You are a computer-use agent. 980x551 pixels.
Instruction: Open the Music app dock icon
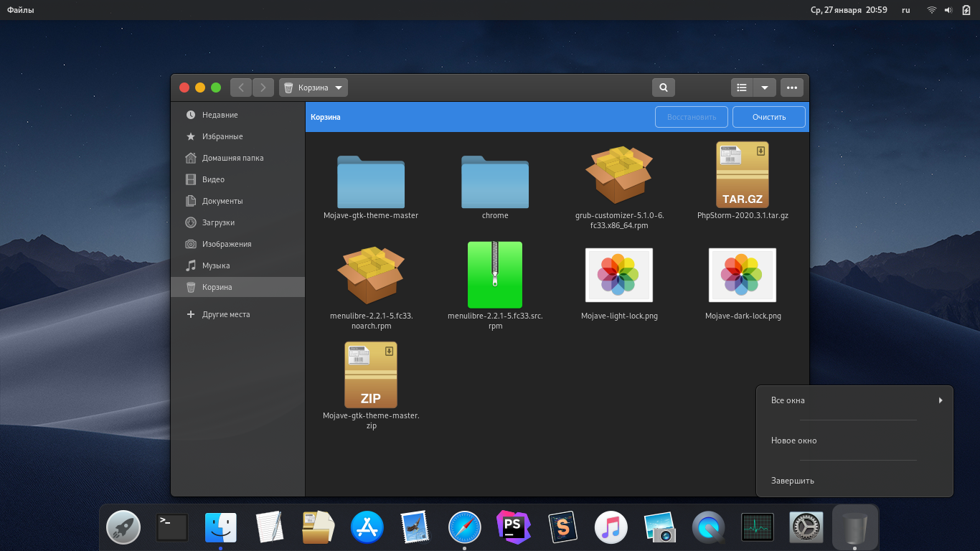611,529
